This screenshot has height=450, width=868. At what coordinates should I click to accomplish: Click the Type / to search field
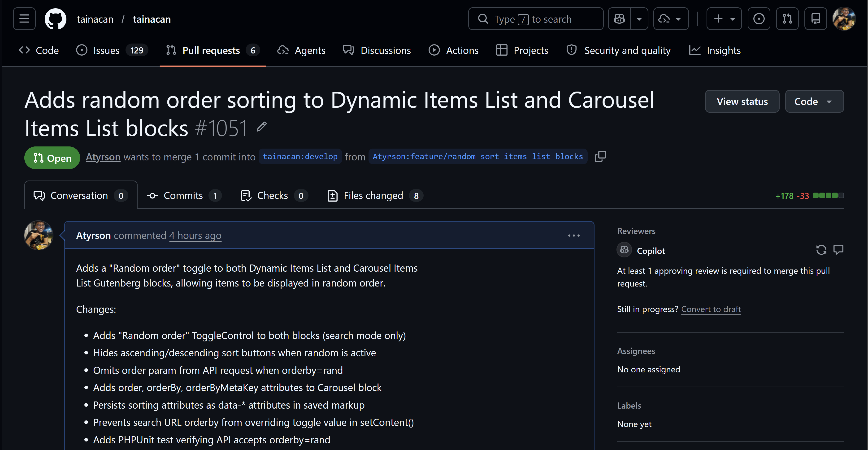point(536,19)
